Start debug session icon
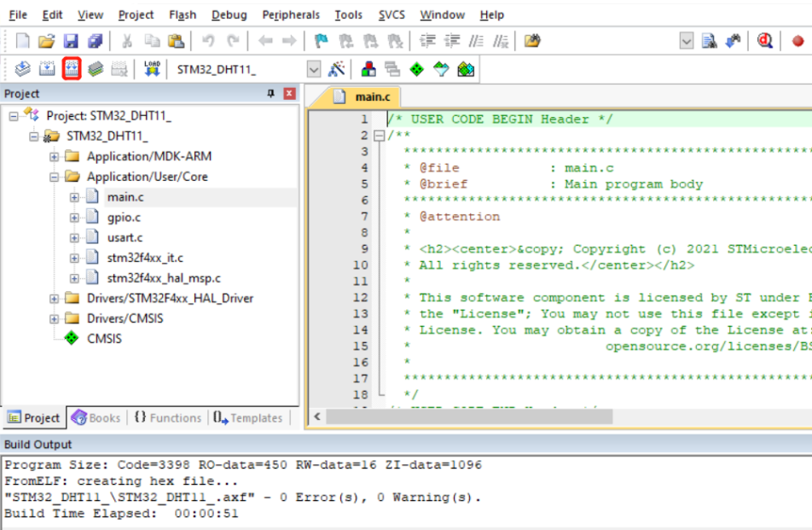Screen dimensions: 812x530 click(x=765, y=41)
